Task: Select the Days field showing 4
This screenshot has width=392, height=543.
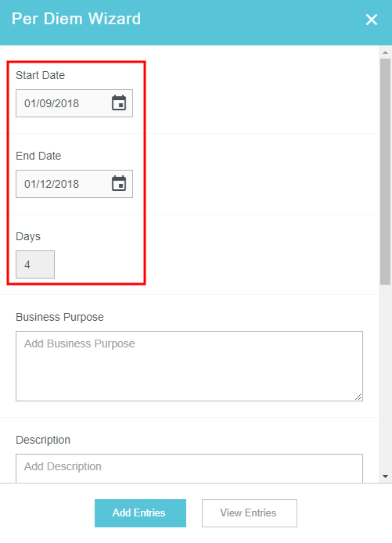Action: pos(35,264)
